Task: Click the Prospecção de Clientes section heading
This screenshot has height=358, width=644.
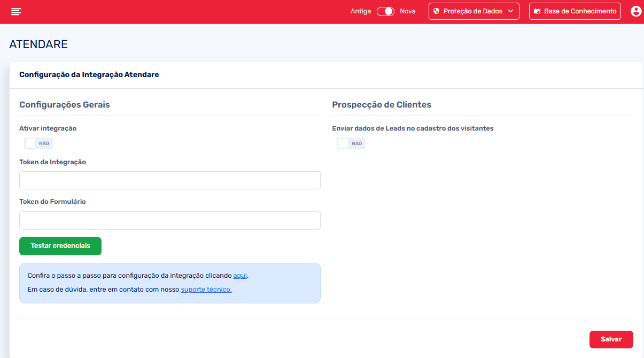Action: (382, 105)
